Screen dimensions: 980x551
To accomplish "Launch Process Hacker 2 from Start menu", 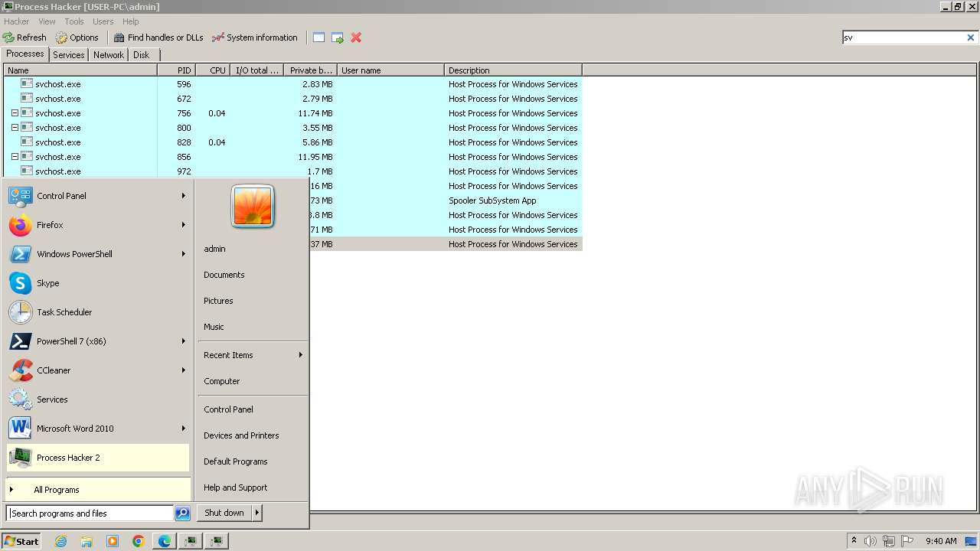I will tap(97, 458).
